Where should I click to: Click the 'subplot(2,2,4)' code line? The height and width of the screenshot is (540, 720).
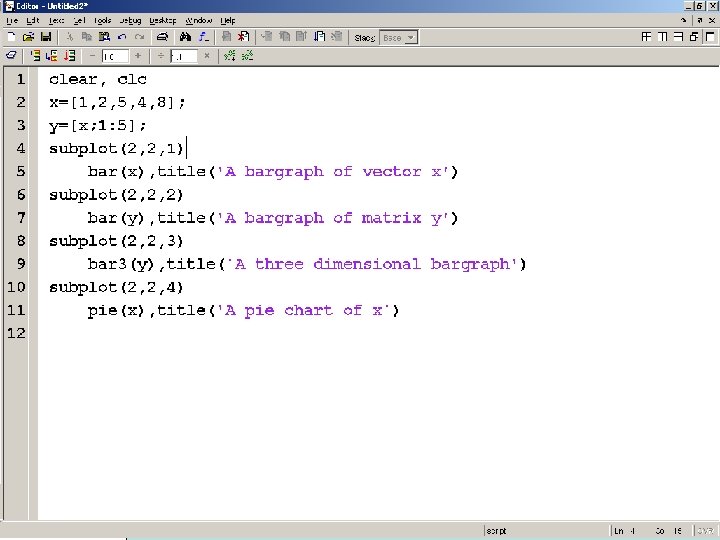point(116,287)
